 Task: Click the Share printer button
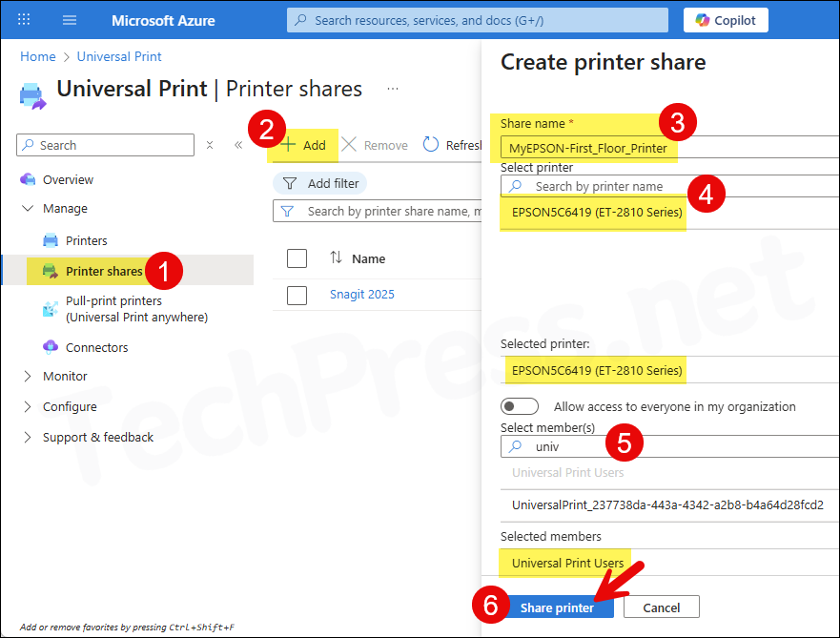(x=557, y=607)
